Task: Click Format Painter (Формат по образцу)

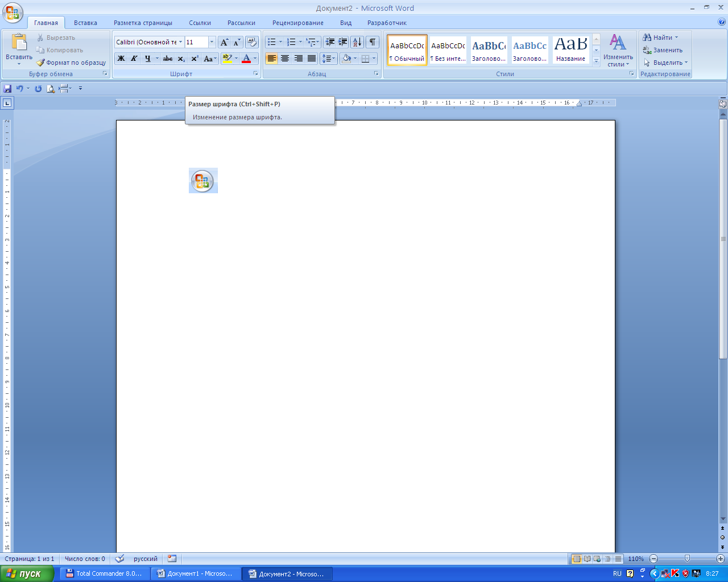Action: coord(71,63)
